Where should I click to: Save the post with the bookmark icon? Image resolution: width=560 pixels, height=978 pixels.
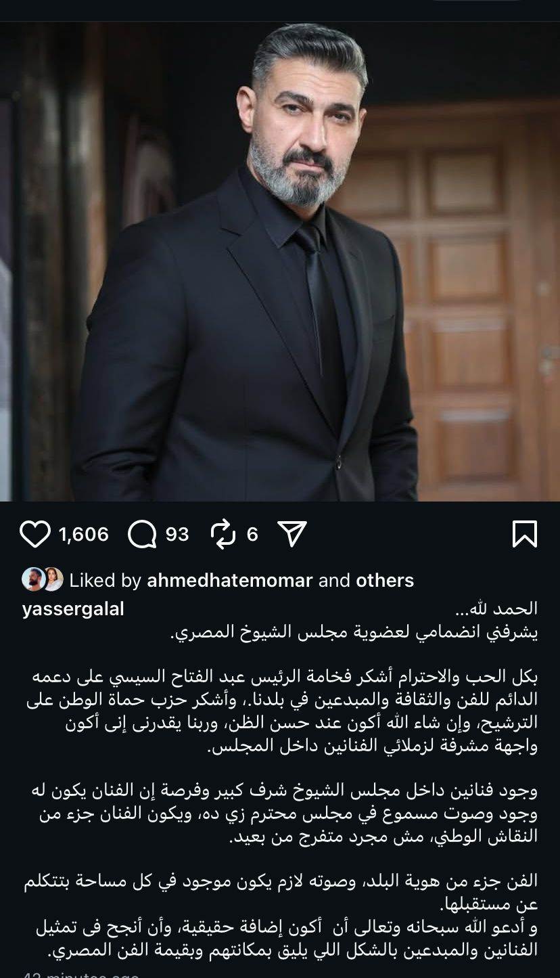(x=525, y=534)
